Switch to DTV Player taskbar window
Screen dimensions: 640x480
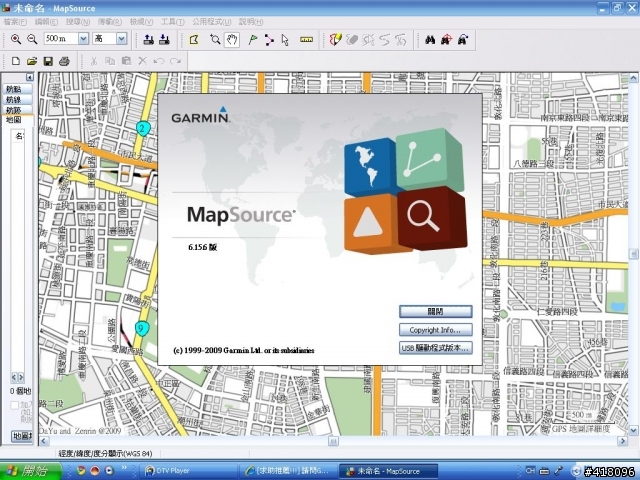(x=189, y=471)
